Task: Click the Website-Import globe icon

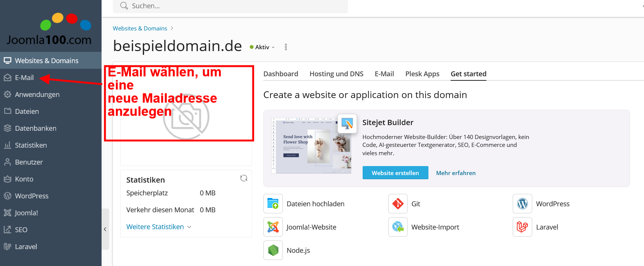Action: click(x=398, y=227)
